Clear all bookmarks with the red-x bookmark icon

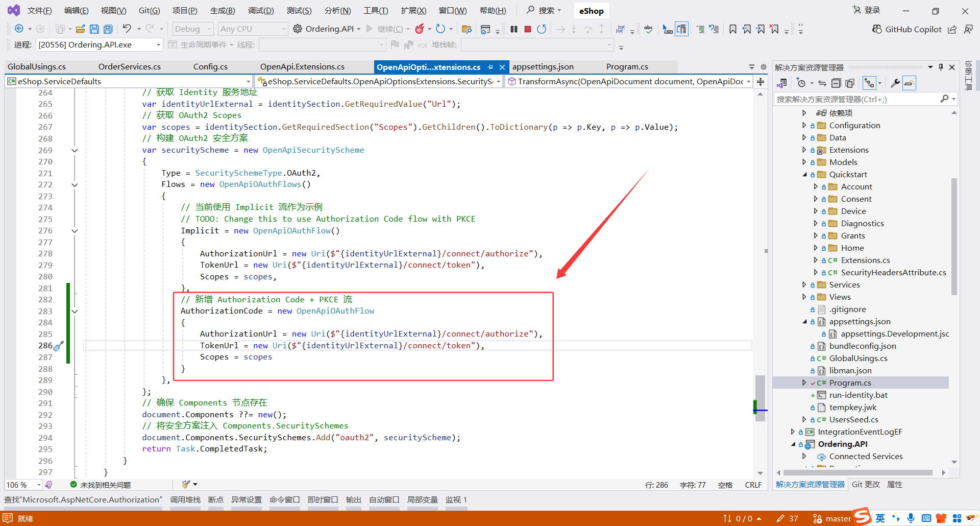point(774,29)
